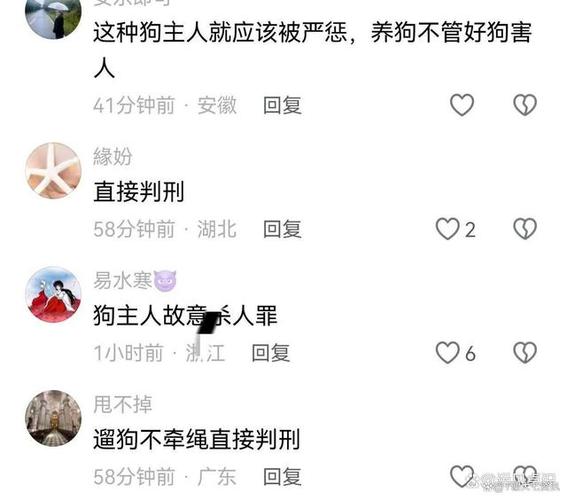The width and height of the screenshot is (567, 500).
Task: Like the comment from 安徽
Action: [x=462, y=105]
